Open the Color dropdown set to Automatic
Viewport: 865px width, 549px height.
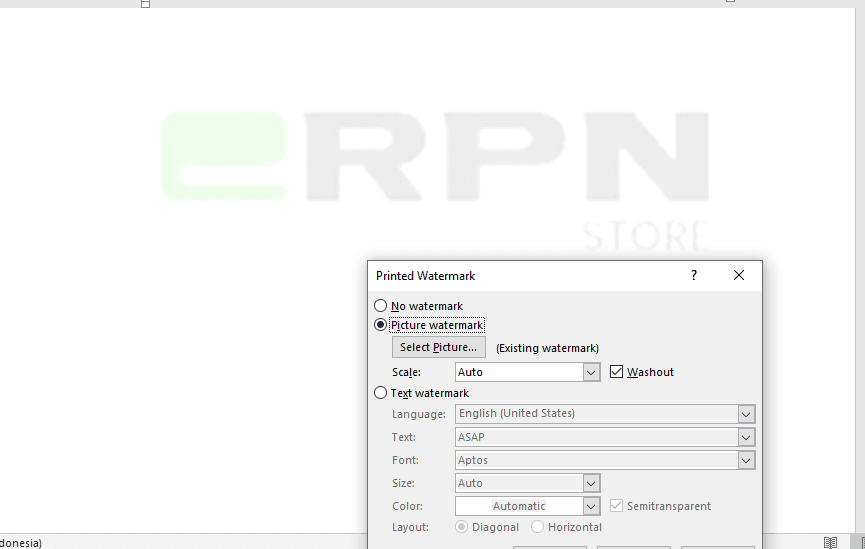pyautogui.click(x=591, y=506)
